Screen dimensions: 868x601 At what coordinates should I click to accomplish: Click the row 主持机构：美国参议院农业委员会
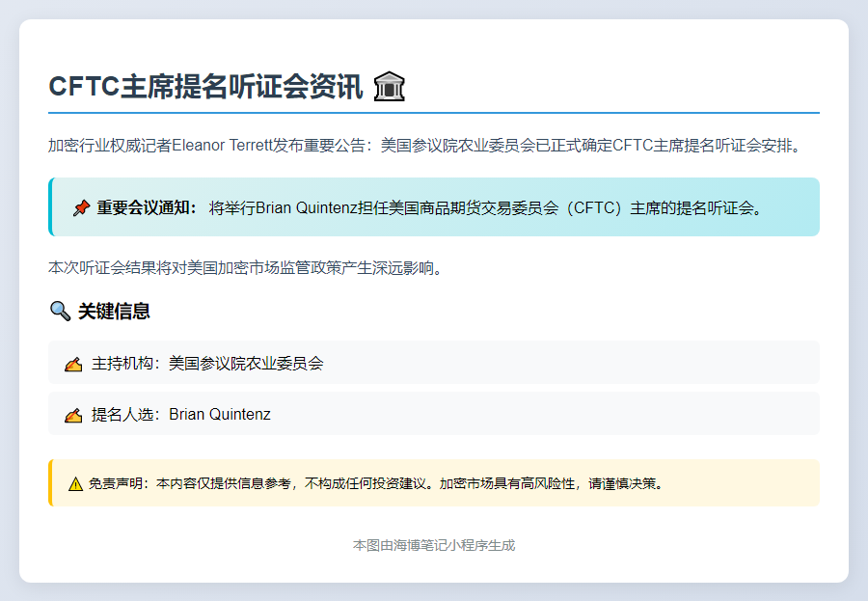pyautogui.click(x=434, y=363)
